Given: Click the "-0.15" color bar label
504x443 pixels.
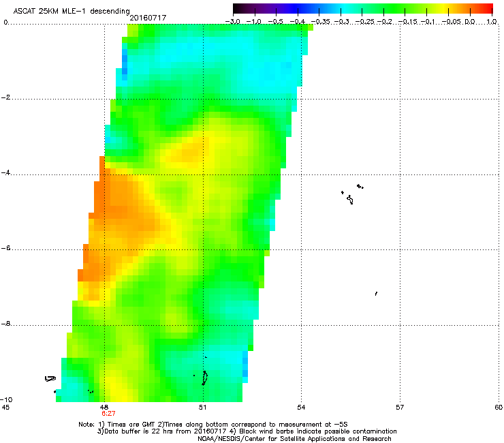Looking at the screenshot, I should 408,22.
